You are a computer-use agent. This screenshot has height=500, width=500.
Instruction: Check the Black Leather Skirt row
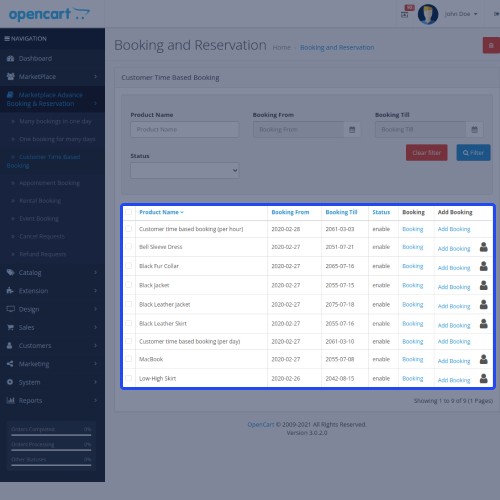coord(129,323)
